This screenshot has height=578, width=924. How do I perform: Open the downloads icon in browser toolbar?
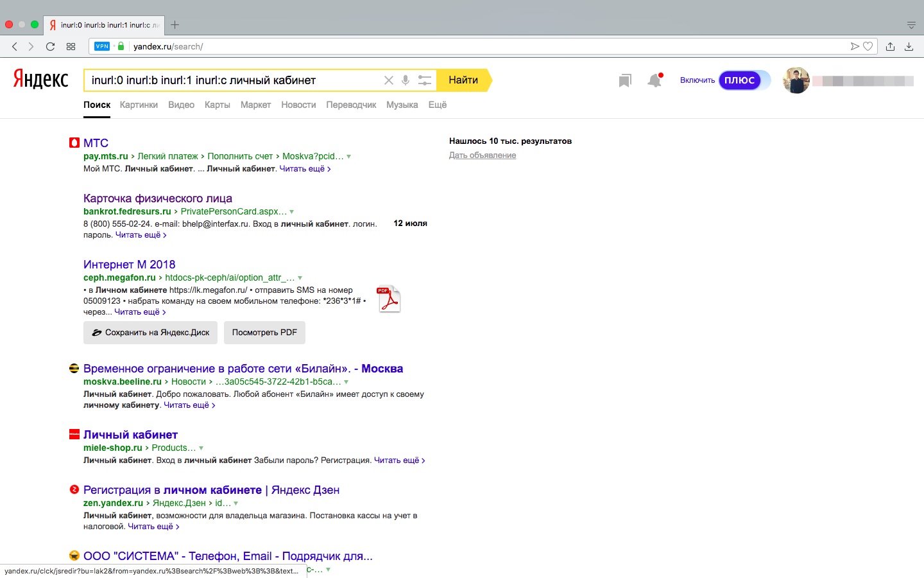909,46
